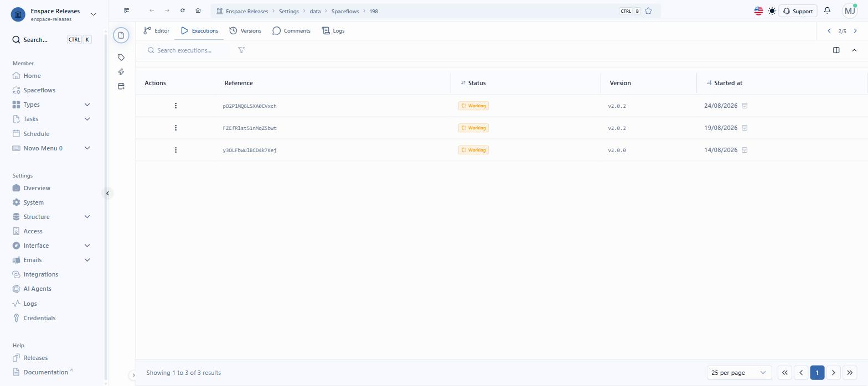The height and width of the screenshot is (386, 868).
Task: Click the calendar-plus icon in the side rail
Action: tap(121, 86)
